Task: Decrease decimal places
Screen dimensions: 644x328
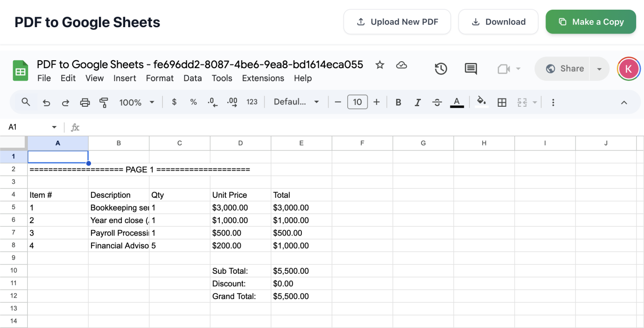Action: [212, 102]
